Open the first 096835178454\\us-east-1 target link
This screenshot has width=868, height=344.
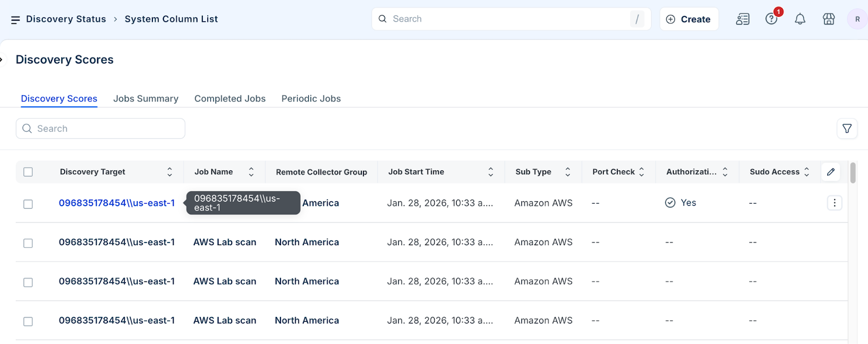[117, 203]
